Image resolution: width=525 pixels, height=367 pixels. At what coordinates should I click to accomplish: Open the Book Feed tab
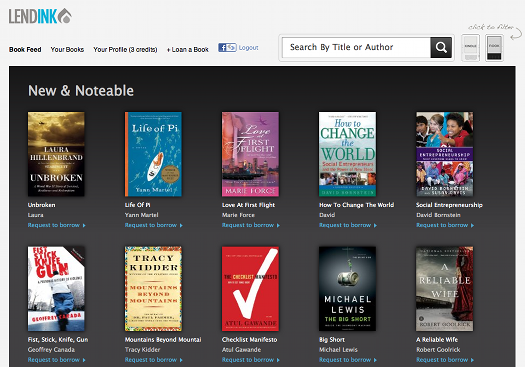click(x=25, y=50)
